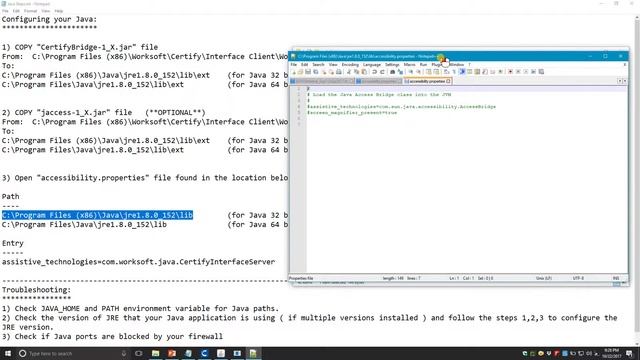Open the Encoding menu in Notepad++
The height and width of the screenshot is (360, 640).
pos(350,64)
